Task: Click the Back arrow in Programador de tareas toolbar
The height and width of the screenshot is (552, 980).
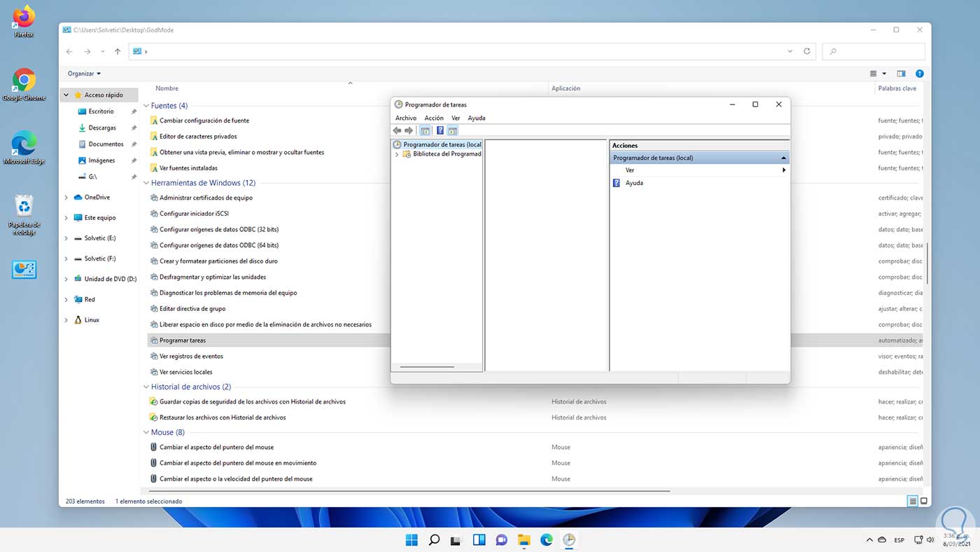Action: click(x=397, y=131)
